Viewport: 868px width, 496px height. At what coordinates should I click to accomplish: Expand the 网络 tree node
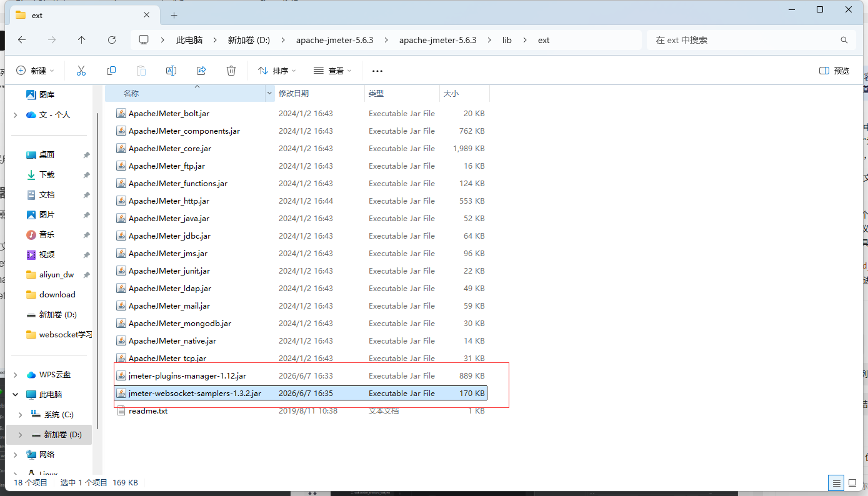click(x=16, y=455)
